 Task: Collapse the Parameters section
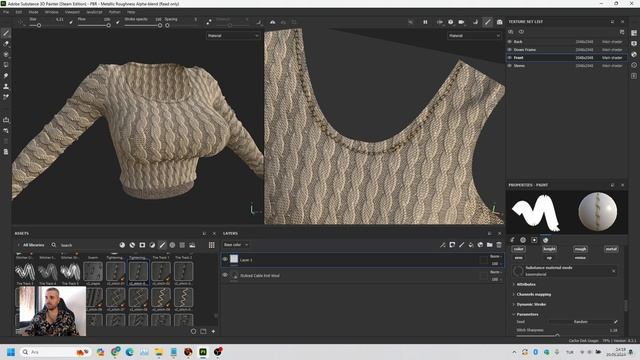[x=527, y=314]
